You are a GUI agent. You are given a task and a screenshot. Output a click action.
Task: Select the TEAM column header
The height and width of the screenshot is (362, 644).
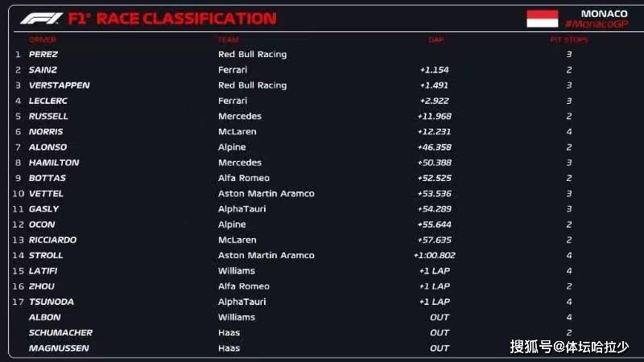coord(229,39)
